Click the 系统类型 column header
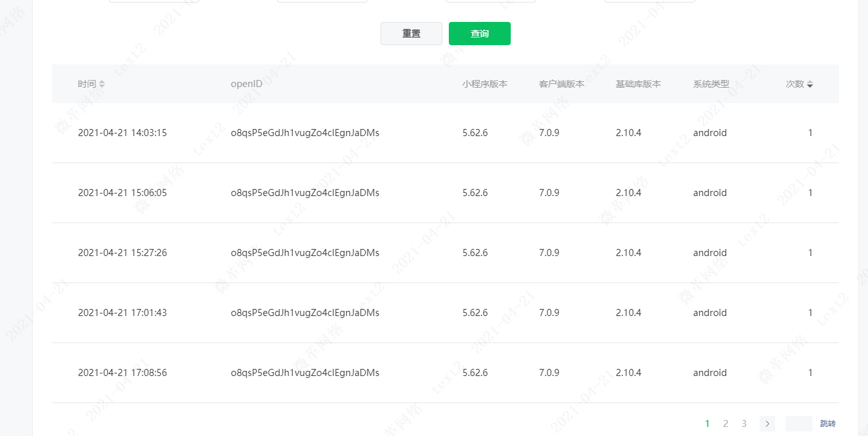This screenshot has width=868, height=436. [x=711, y=84]
